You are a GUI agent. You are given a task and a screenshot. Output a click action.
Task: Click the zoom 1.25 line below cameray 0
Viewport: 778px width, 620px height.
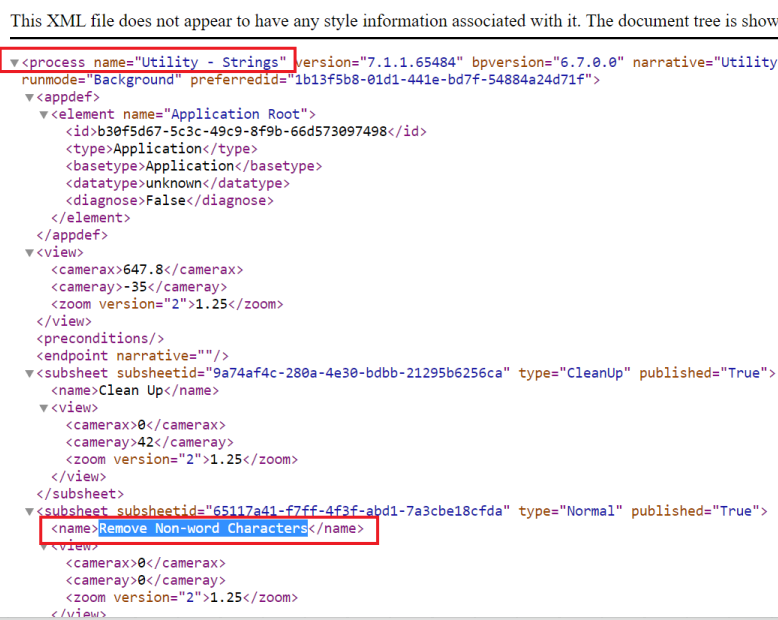coord(182,598)
